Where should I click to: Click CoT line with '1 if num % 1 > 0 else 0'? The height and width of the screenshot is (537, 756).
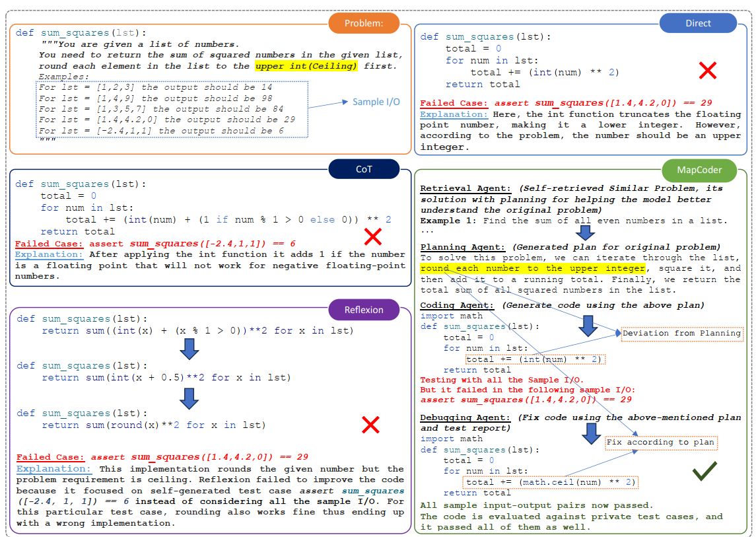coord(228,219)
